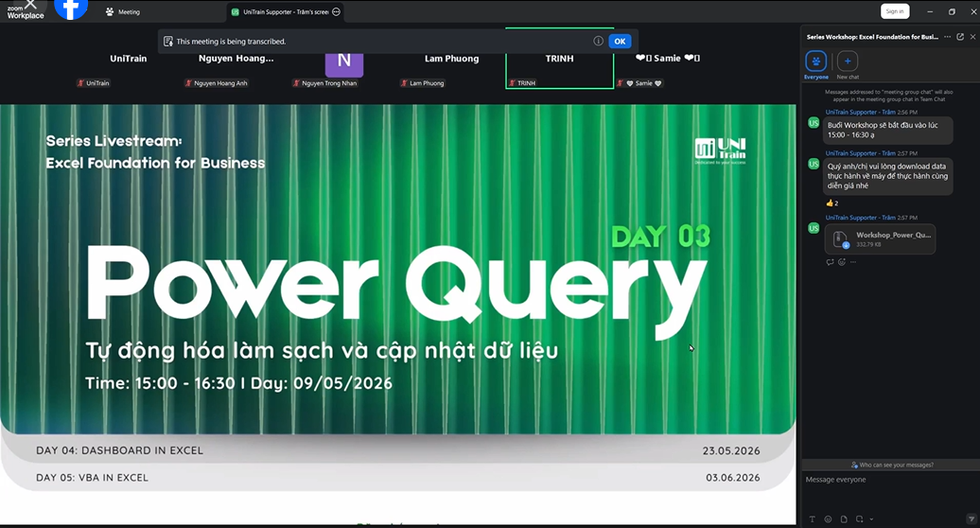The width and height of the screenshot is (980, 528).
Task: Select the Everyone chat channel
Action: [816, 65]
